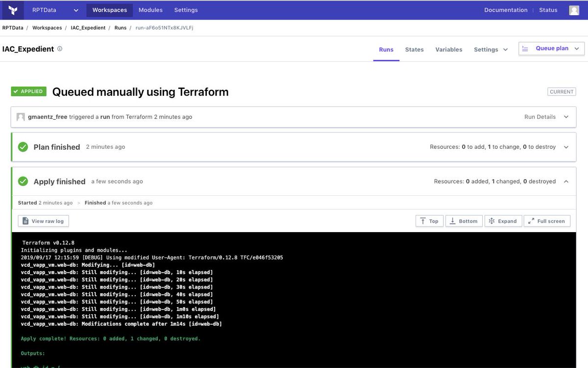Click the 'Outputs:' log line
The height and width of the screenshot is (368, 588).
(x=33, y=353)
